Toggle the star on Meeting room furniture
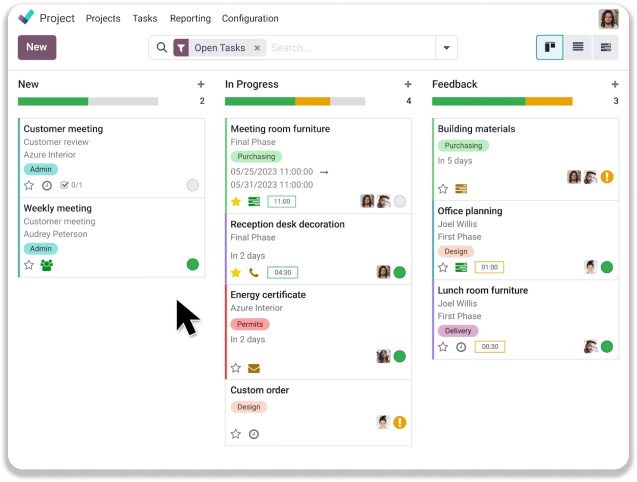Viewport: 637px width, 482px height. tap(236, 201)
